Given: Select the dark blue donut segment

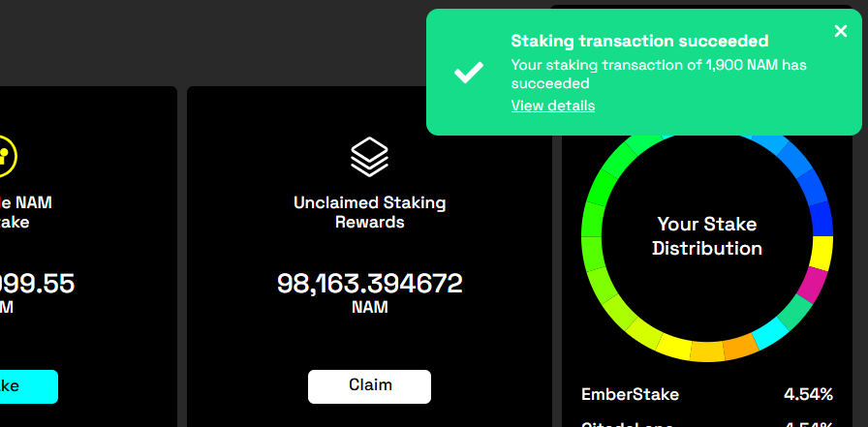Looking at the screenshot, I should coord(821,218).
